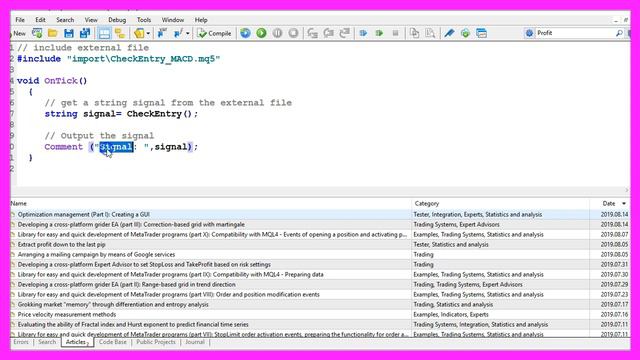This screenshot has height=360, width=640.
Task: Click the bookmark folder toolbar icon
Action: [139, 33]
